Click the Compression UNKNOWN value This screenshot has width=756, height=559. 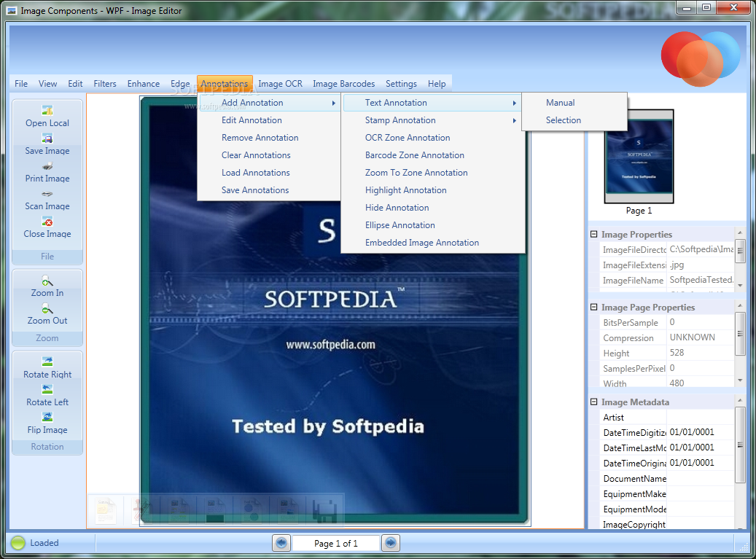pos(693,337)
